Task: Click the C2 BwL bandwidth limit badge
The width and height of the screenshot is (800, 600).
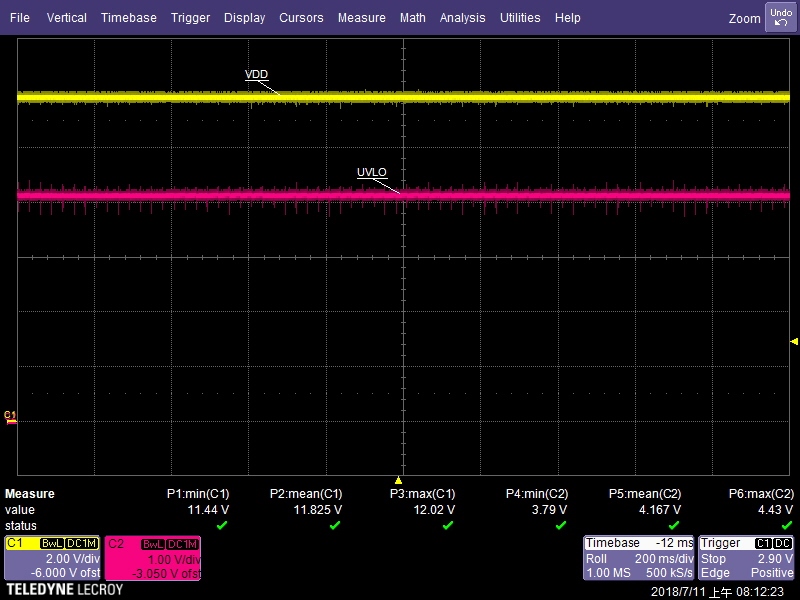Action: coord(153,544)
